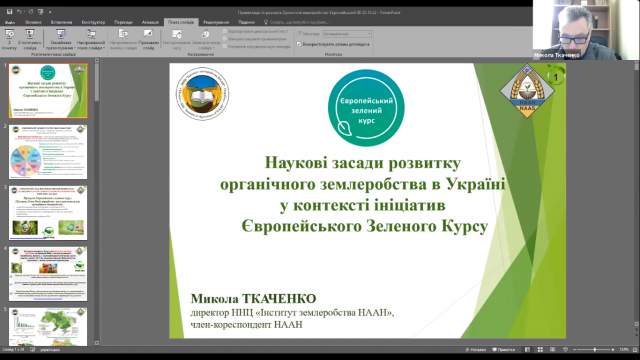Select slide 4 thumbnail
The width and height of the screenshot is (640, 360).
pyautogui.click(x=48, y=273)
